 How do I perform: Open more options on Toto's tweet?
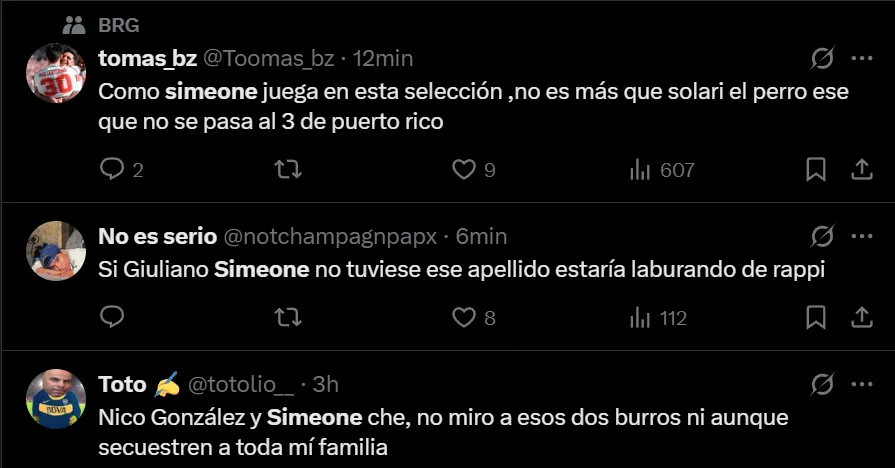tap(861, 384)
